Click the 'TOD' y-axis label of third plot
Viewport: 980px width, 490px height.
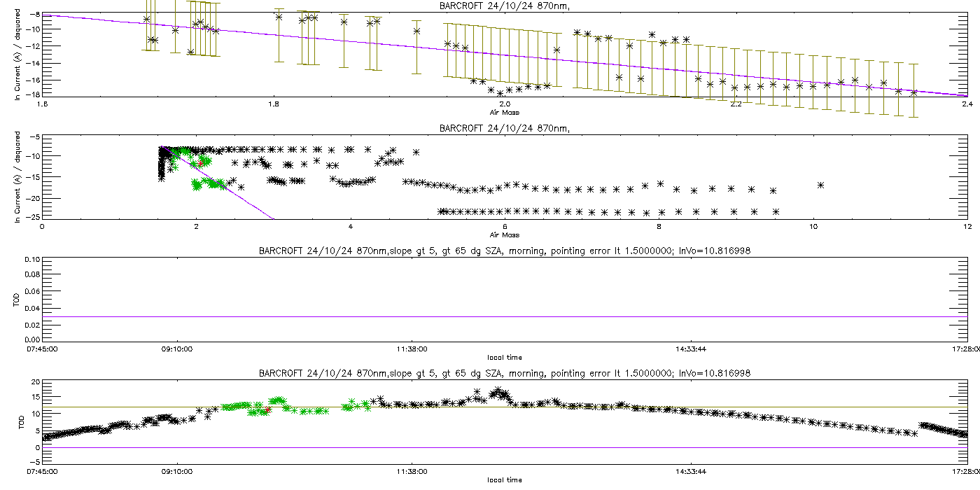coord(17,299)
